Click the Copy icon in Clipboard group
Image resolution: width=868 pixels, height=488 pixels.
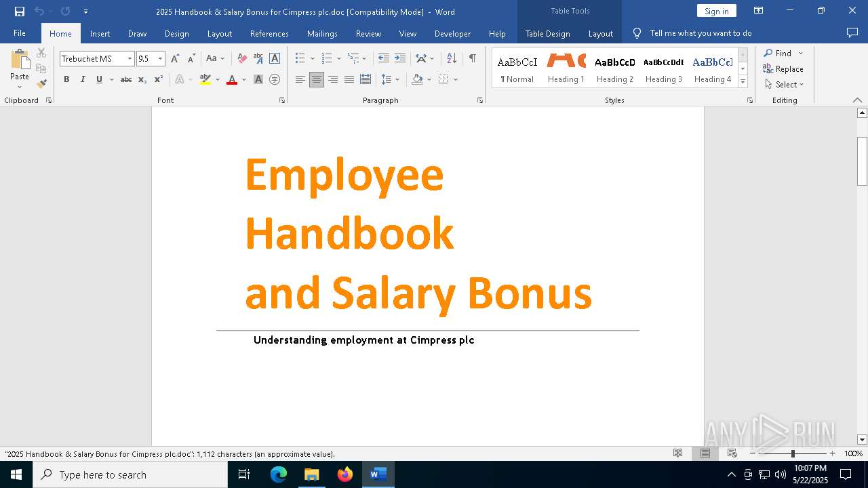[x=41, y=68]
